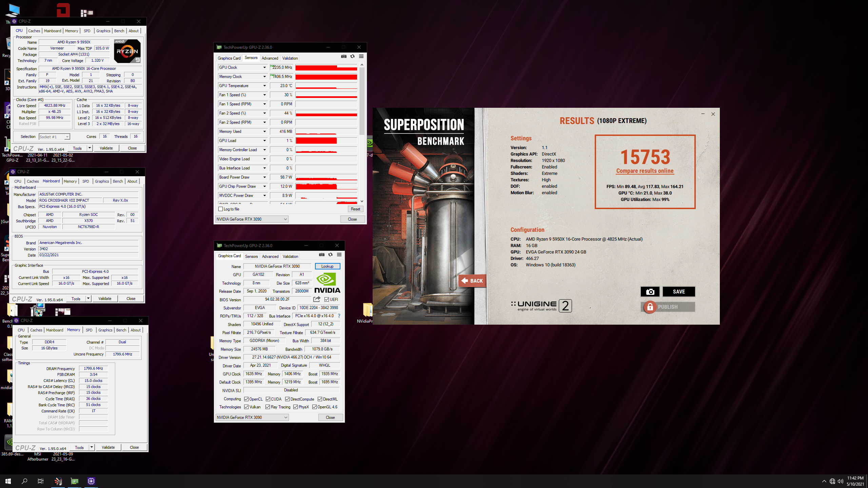Open the Socket #1 selection dropdown
Viewport: 868px width, 488px height.
(54, 137)
